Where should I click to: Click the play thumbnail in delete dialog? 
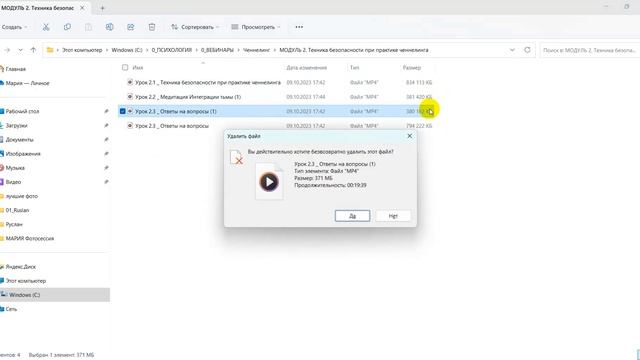pyautogui.click(x=269, y=182)
